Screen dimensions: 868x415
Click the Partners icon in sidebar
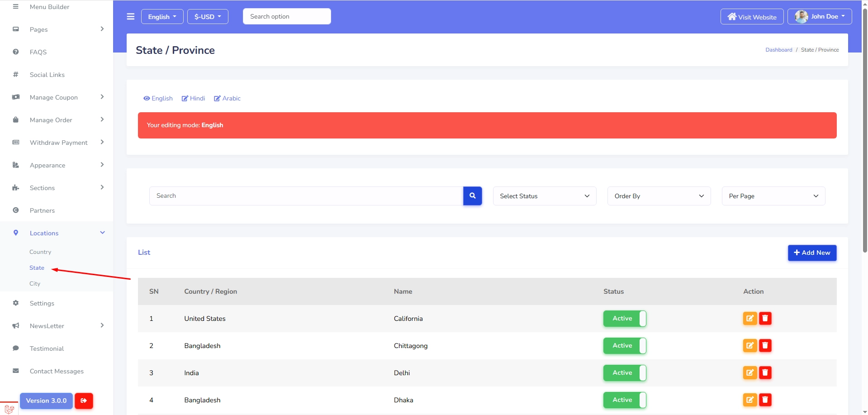16,210
